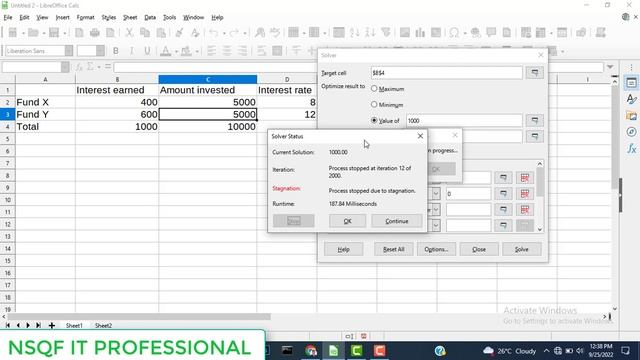Open the Format menu

pos(85,18)
